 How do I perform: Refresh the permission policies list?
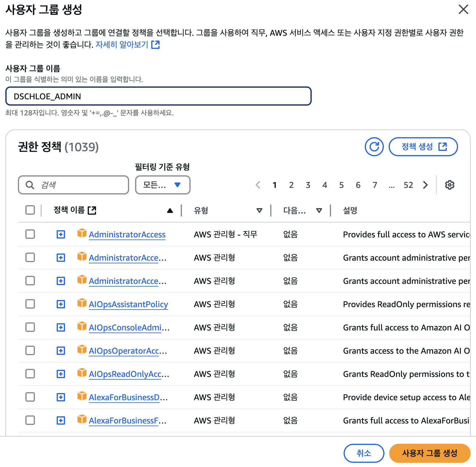coord(374,147)
